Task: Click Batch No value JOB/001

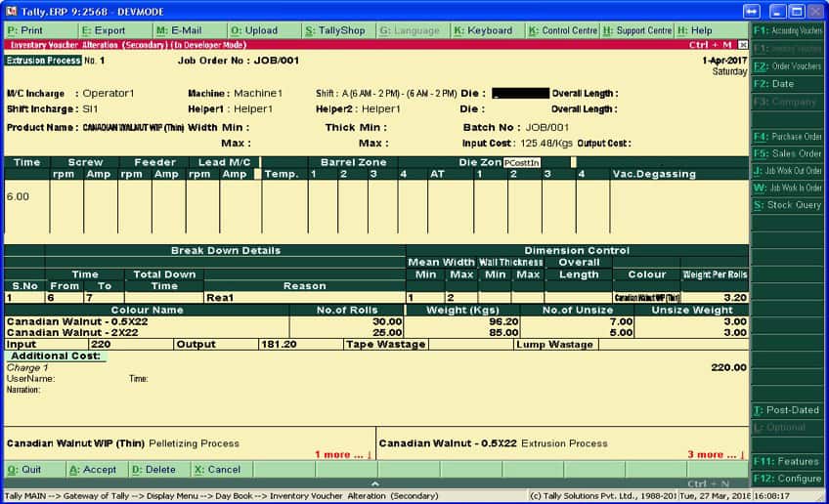Action: coord(546,127)
